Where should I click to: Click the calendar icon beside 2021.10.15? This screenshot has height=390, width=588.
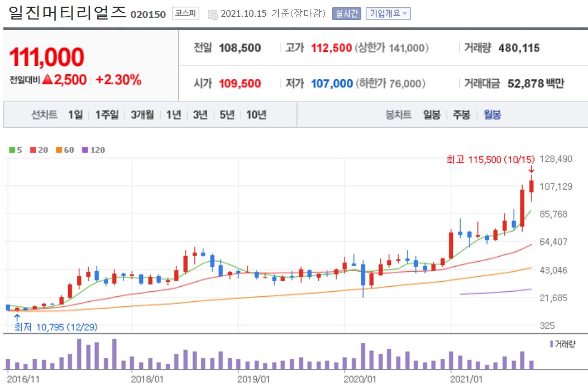pyautogui.click(x=213, y=15)
